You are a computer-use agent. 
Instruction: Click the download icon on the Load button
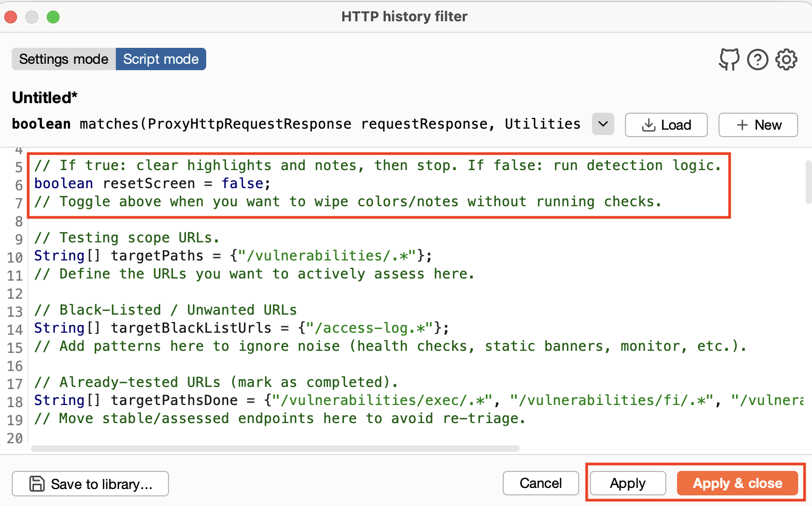pyautogui.click(x=648, y=125)
